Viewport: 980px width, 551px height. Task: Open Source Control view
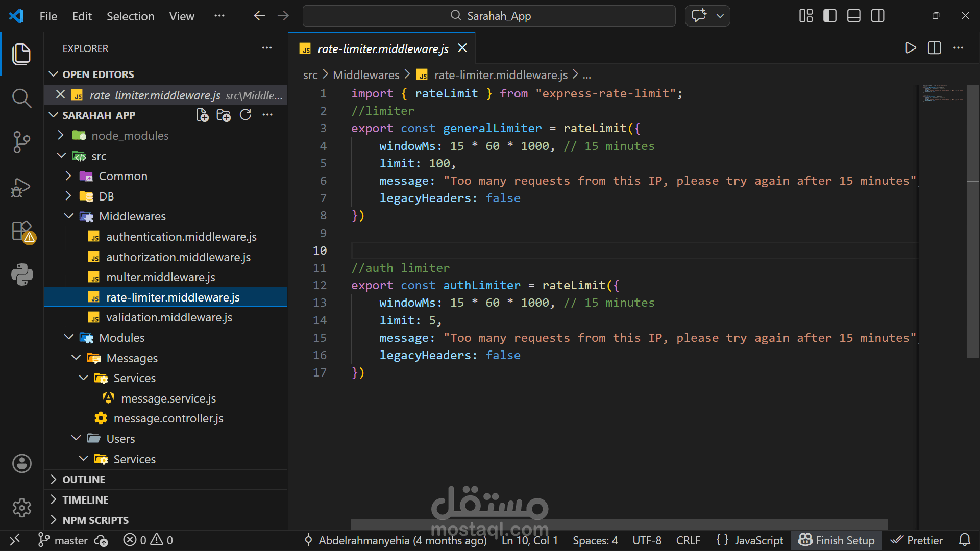click(21, 142)
